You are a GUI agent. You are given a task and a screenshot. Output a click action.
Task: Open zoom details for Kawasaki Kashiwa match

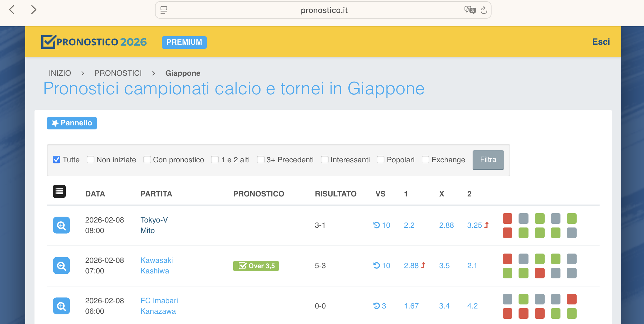(x=61, y=266)
